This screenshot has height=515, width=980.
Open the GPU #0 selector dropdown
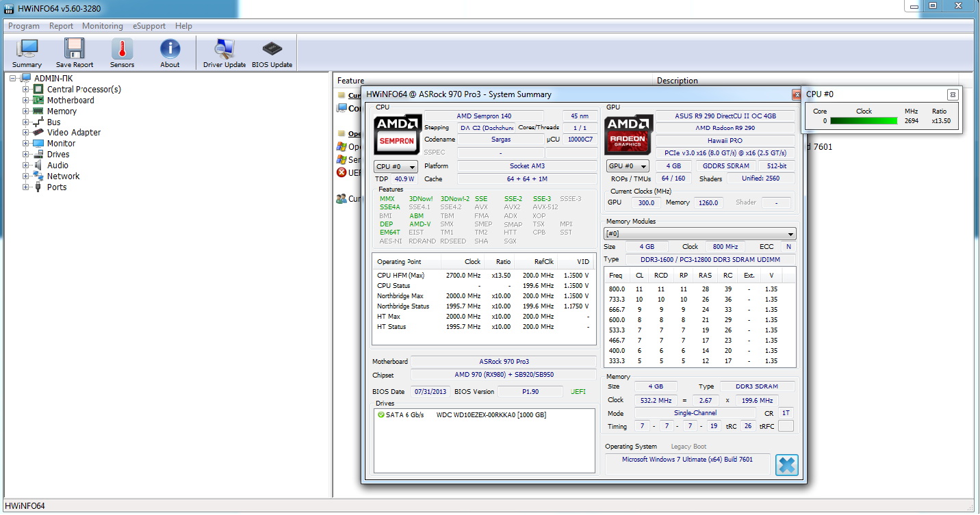pos(628,166)
